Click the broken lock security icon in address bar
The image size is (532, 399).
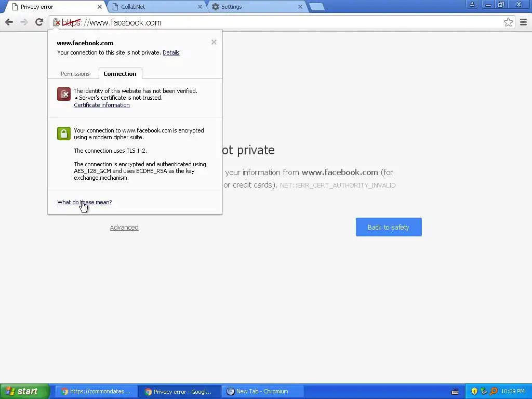click(x=57, y=22)
